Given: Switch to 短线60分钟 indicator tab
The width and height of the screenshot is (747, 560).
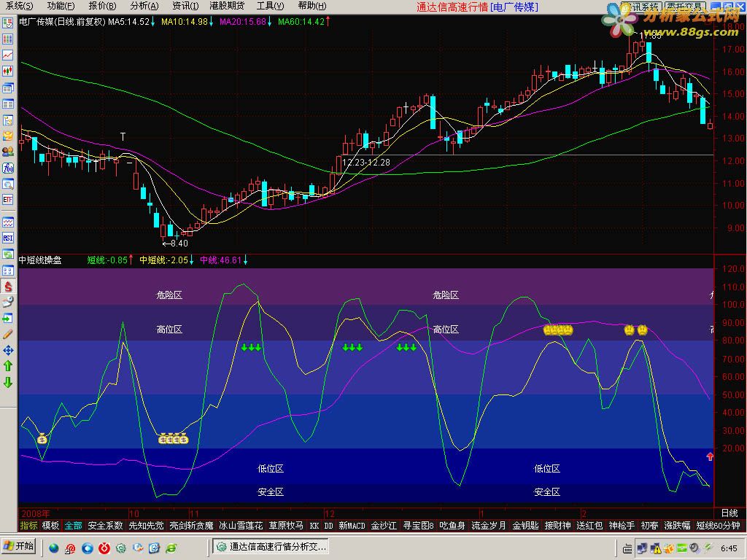Looking at the screenshot, I should pos(718,526).
